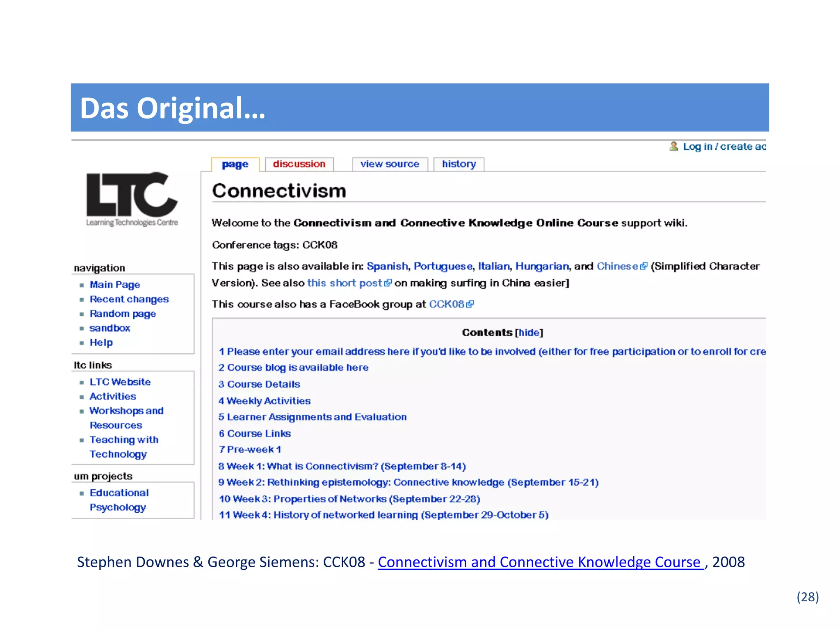Viewport: 840px width, 630px height.
Task: Jump to '11 Week 4: History of networked learning'
Action: (x=383, y=515)
